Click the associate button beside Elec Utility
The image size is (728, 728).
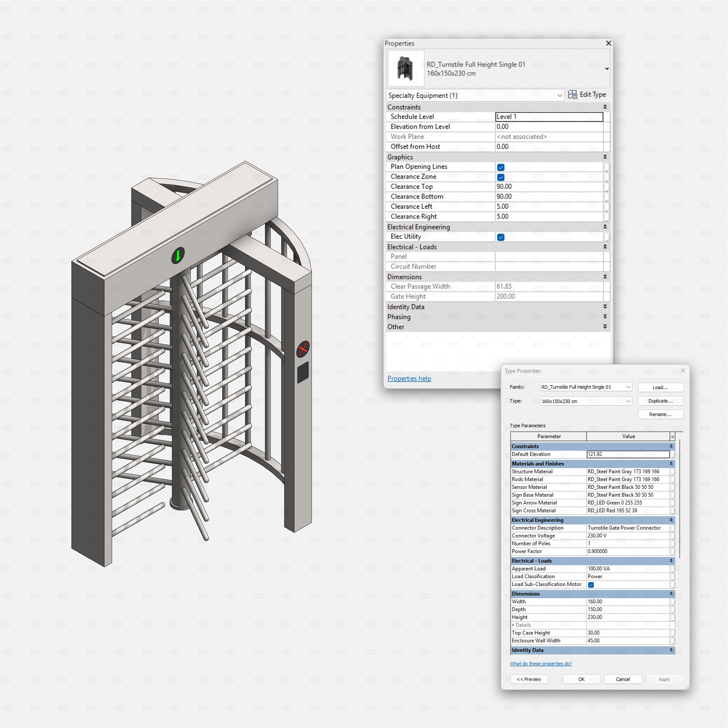coord(607,237)
